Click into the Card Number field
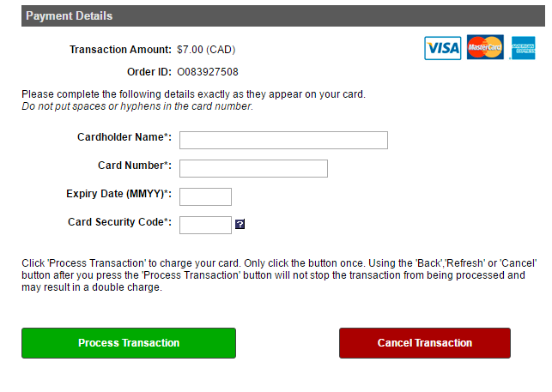The width and height of the screenshot is (552, 392). click(253, 169)
